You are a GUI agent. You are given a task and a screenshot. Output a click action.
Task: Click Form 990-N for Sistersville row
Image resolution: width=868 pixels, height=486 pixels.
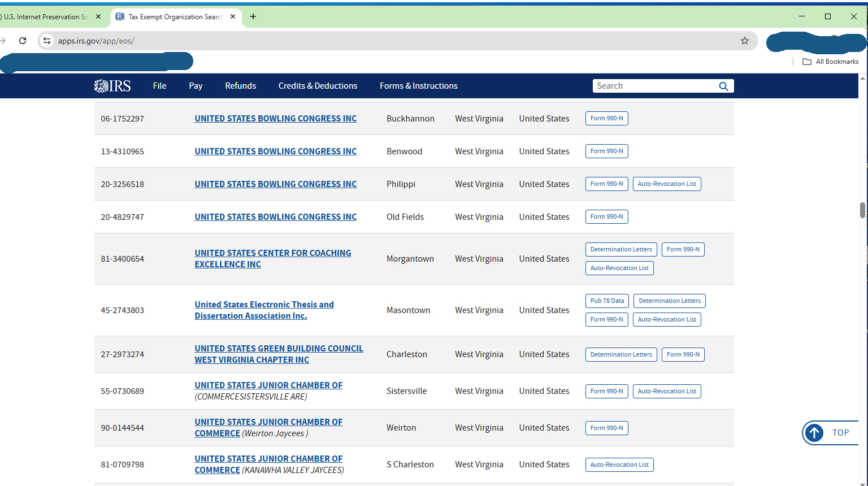pos(607,392)
